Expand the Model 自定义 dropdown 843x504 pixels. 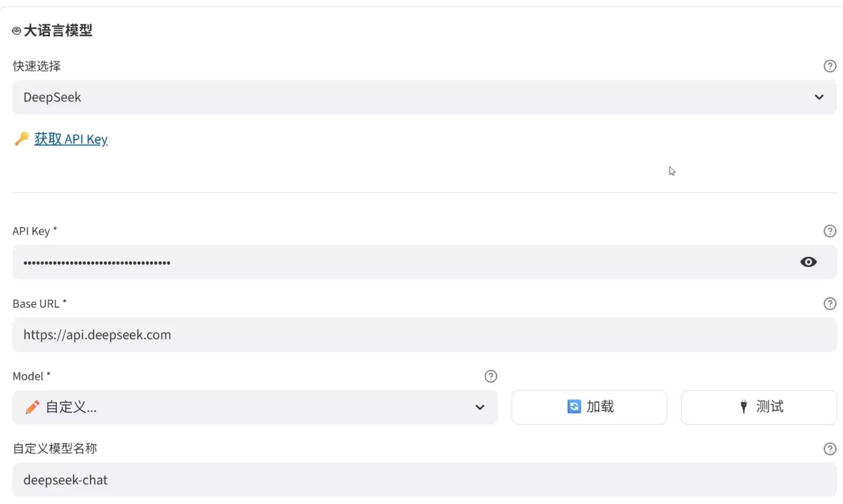(255, 407)
